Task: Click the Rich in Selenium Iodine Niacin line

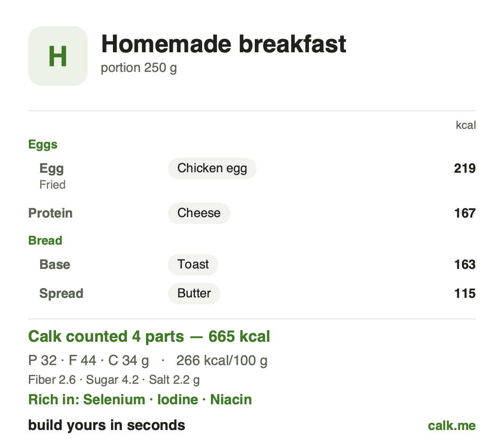Action: point(140,400)
